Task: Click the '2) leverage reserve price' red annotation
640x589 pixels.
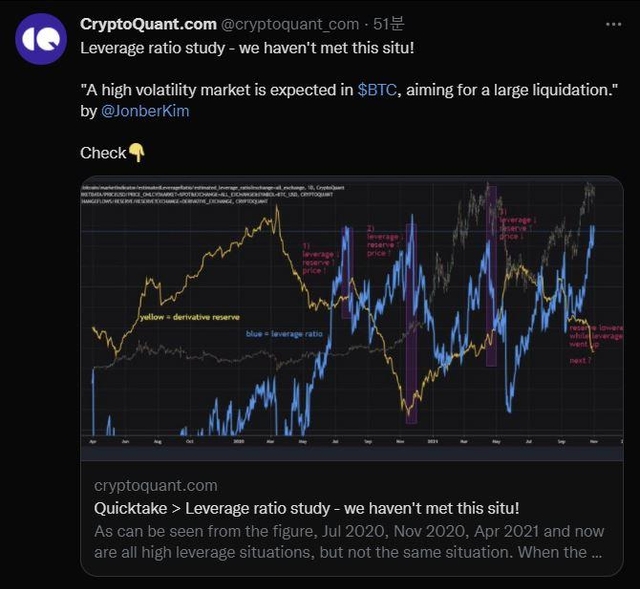Action: pos(382,240)
